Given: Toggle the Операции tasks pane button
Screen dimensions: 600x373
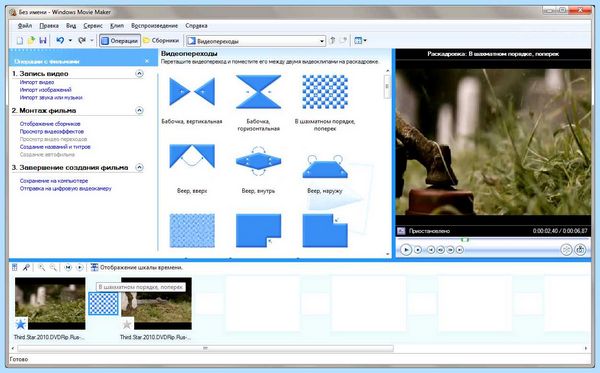Looking at the screenshot, I should 120,41.
